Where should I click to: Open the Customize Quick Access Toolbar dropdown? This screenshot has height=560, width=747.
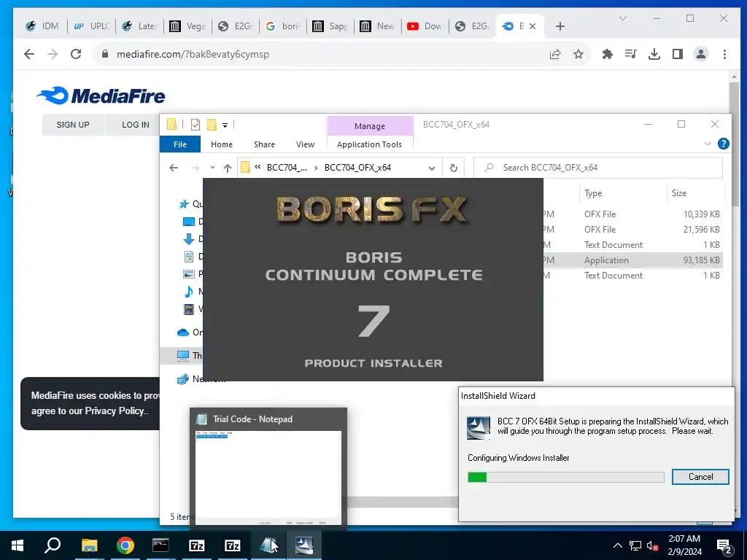pyautogui.click(x=225, y=125)
